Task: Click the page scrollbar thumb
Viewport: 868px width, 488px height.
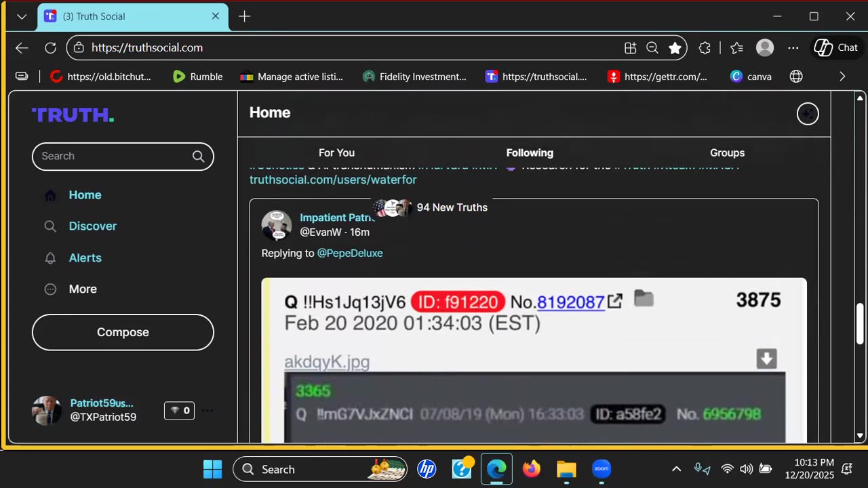Action: click(860, 324)
